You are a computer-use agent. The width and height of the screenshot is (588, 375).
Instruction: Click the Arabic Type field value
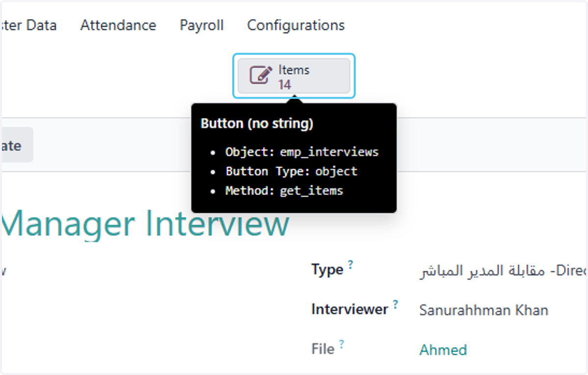(x=503, y=270)
